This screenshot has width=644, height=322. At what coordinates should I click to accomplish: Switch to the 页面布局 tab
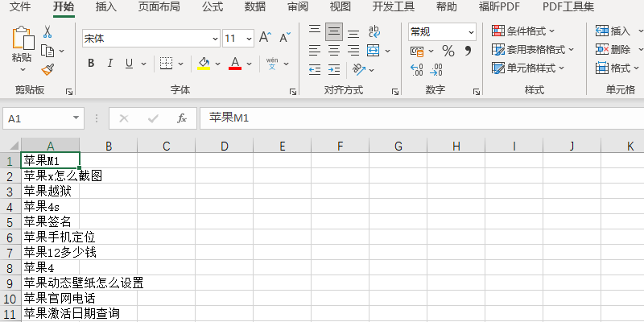[159, 6]
